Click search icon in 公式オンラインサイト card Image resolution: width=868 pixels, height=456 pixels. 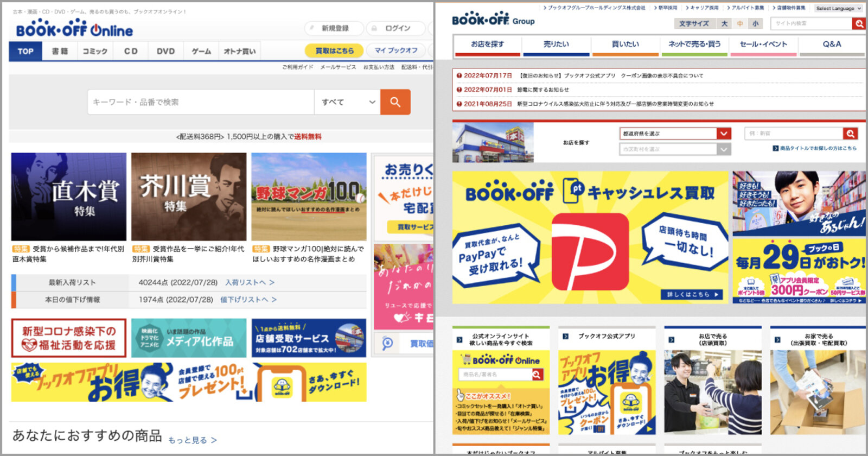(x=537, y=375)
